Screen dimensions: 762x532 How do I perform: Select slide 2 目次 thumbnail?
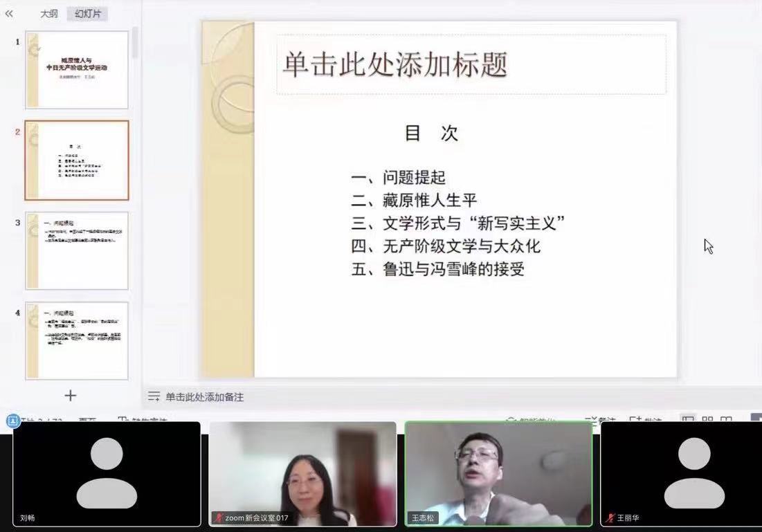tap(77, 160)
